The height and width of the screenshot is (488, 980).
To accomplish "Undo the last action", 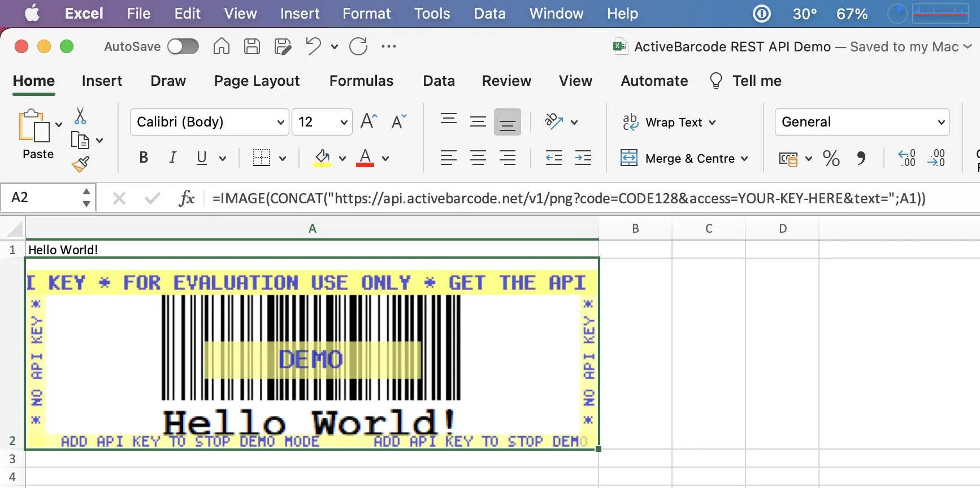I will [313, 46].
